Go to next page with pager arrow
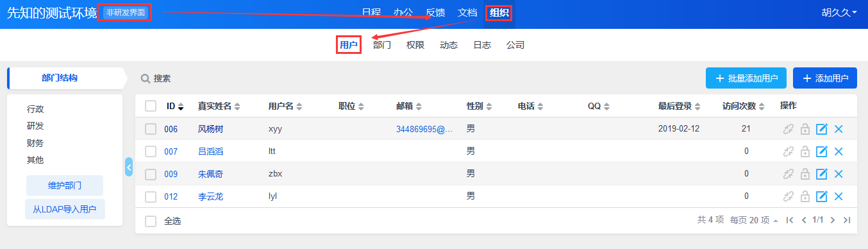The height and width of the screenshot is (249, 868). pyautogui.click(x=832, y=220)
